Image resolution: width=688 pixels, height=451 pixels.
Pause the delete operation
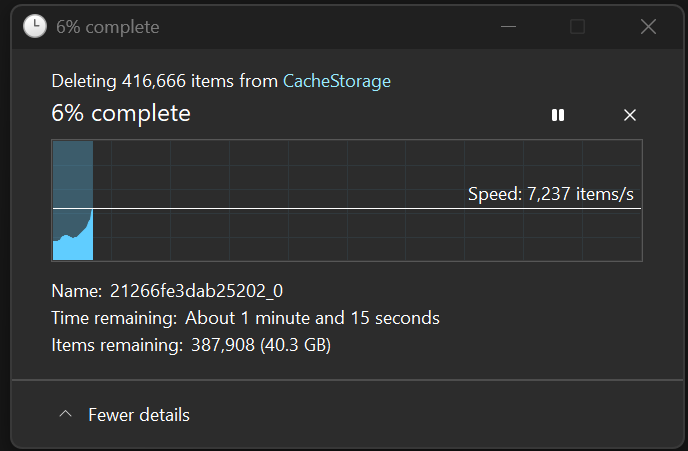tap(558, 115)
